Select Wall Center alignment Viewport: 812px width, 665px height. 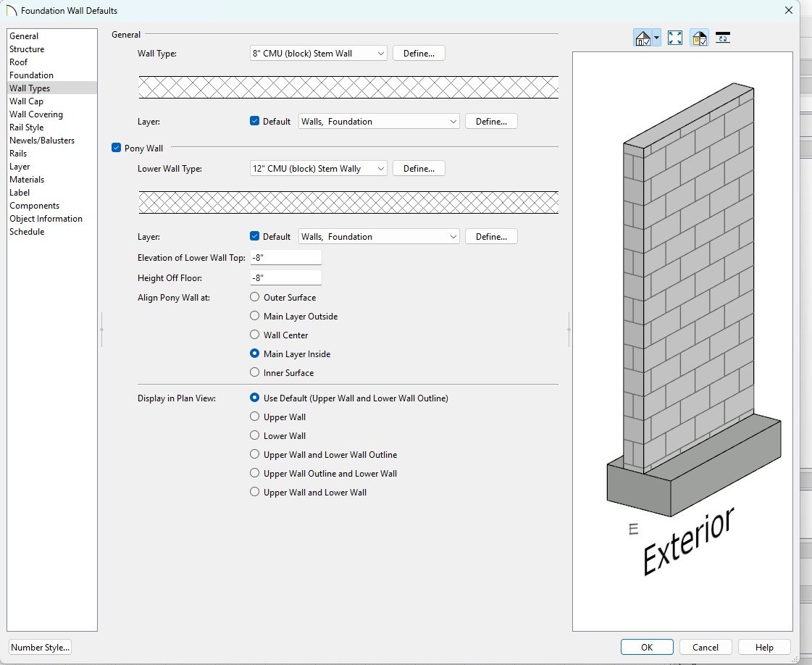254,335
